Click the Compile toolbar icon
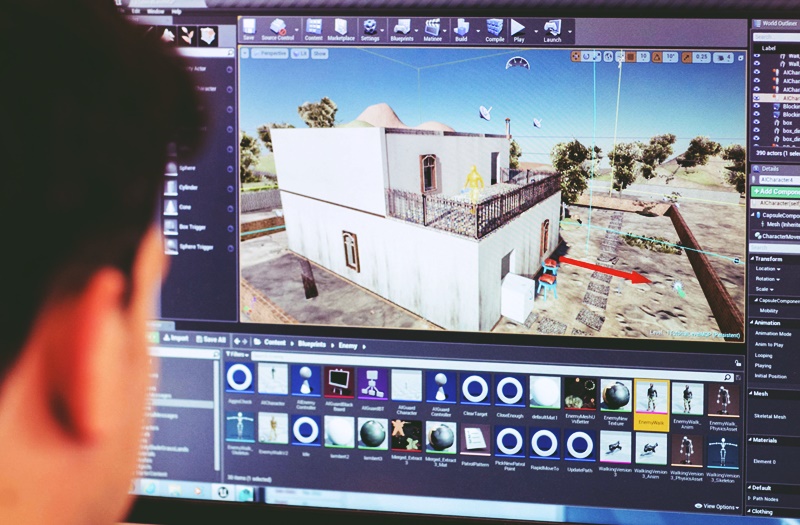 494,30
